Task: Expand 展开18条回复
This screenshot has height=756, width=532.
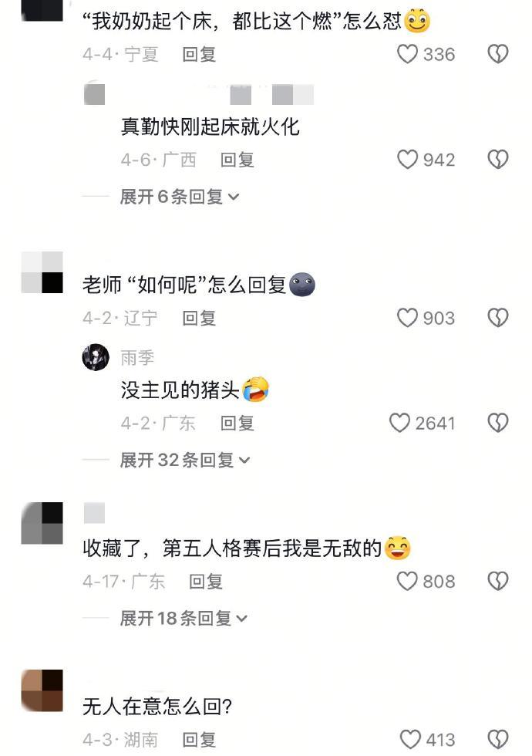Action: (x=184, y=618)
